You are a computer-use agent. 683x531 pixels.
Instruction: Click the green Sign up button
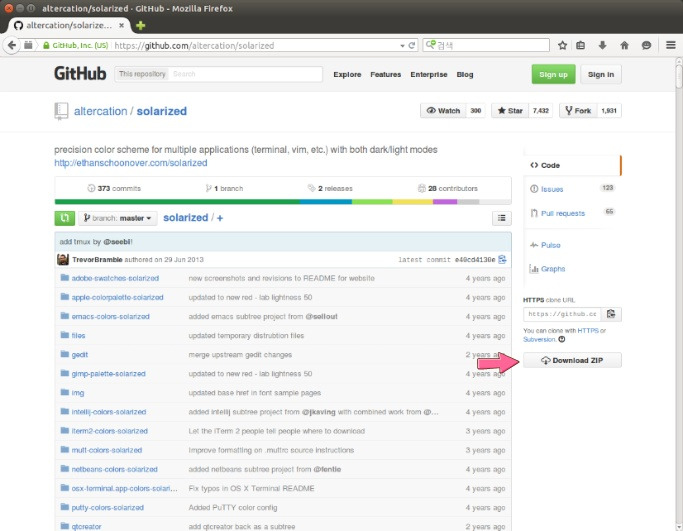pos(553,74)
